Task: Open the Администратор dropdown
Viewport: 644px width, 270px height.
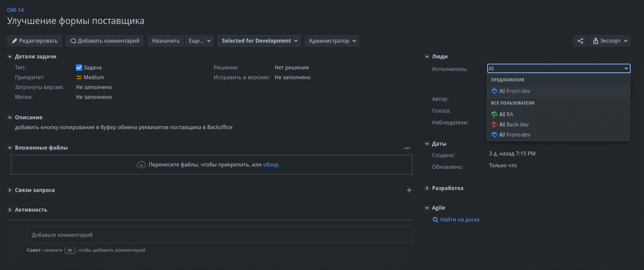Action: coord(332,41)
